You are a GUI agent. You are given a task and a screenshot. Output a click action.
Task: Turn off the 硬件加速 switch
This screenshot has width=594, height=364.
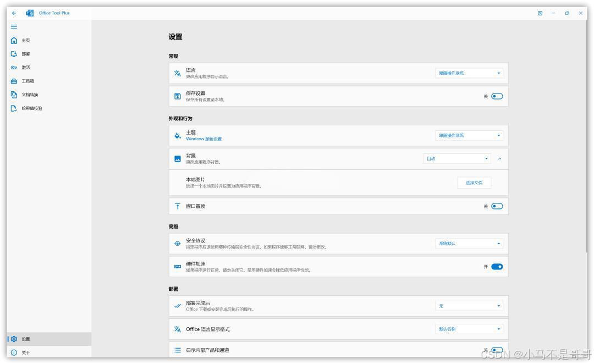[x=497, y=267]
